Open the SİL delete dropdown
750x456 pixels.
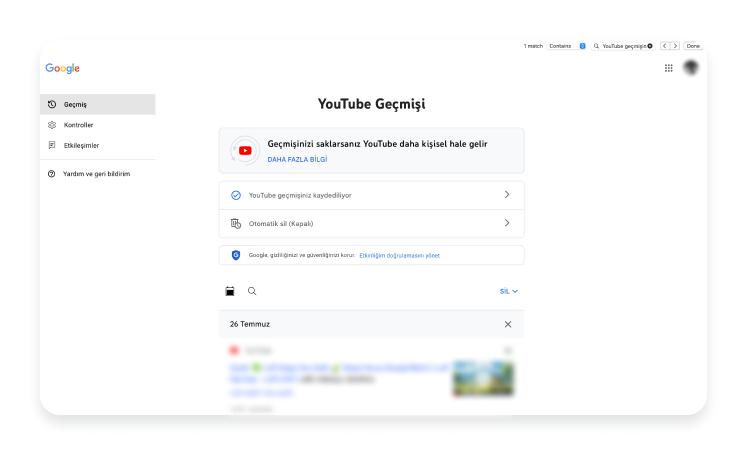pos(508,291)
